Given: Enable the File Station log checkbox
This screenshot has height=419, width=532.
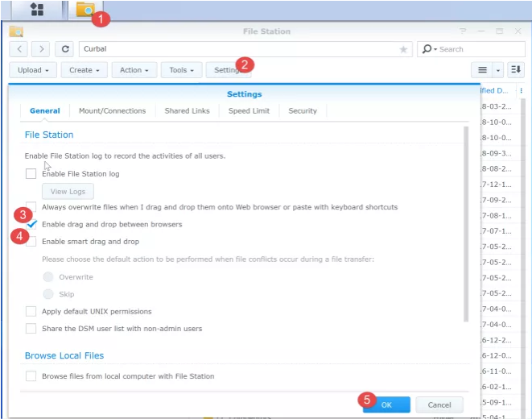Looking at the screenshot, I should (31, 173).
